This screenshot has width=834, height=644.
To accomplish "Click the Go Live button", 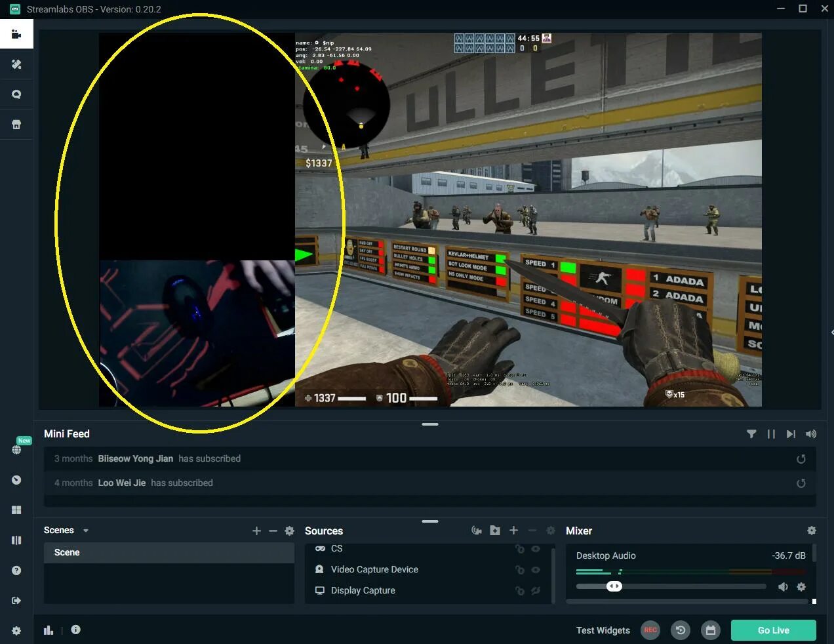I will [x=774, y=630].
